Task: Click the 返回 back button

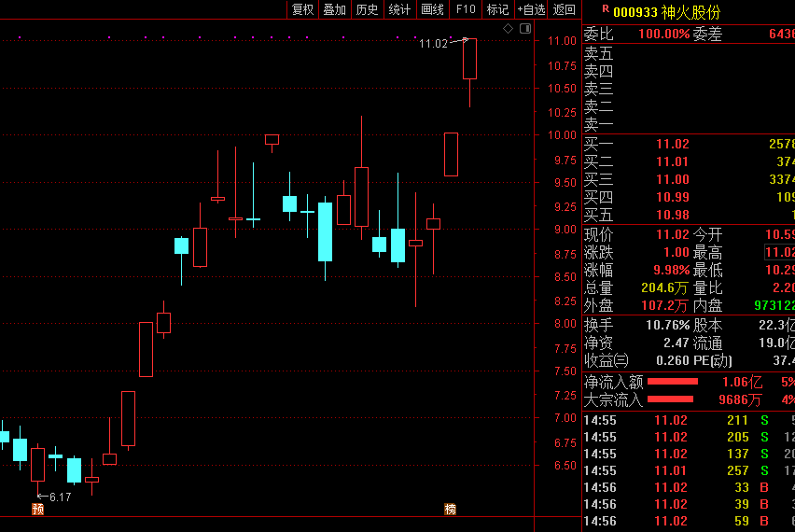Action: point(565,9)
